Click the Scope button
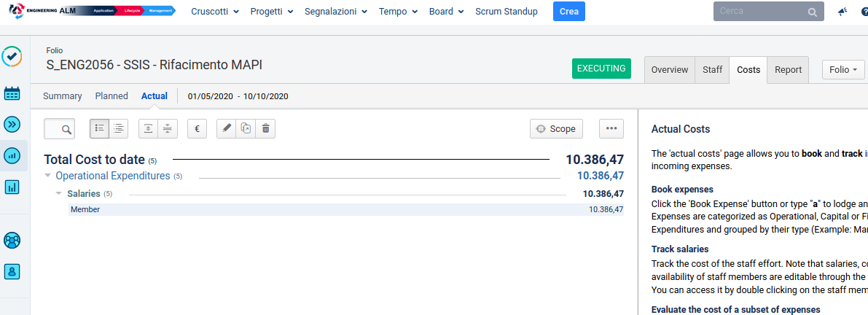Image resolution: width=868 pixels, height=315 pixels. click(x=556, y=128)
